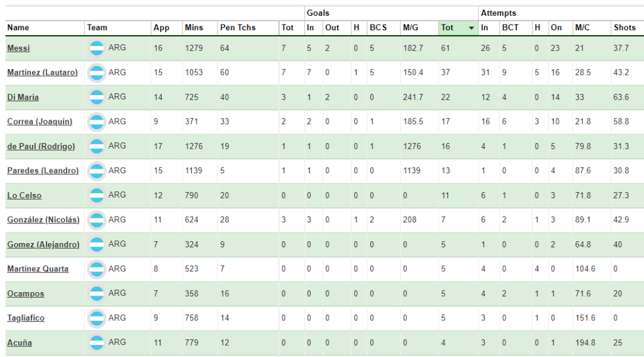644x357 pixels.
Task: Click Argentina flag icon in Messi row
Action: (x=97, y=48)
